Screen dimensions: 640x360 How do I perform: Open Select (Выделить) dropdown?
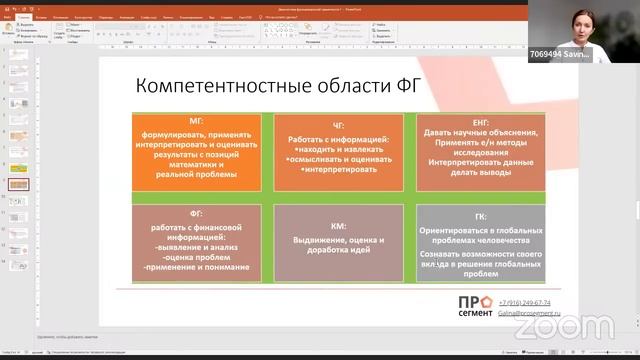(382, 36)
